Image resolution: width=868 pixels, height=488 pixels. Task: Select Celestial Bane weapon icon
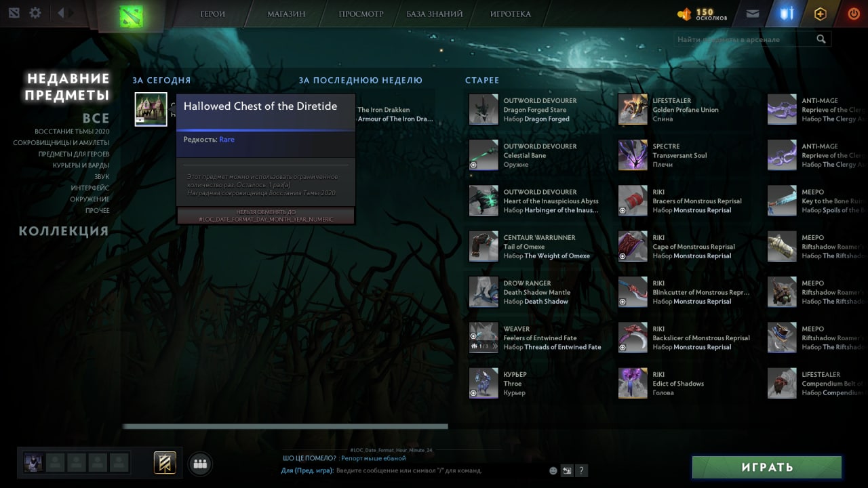(x=484, y=155)
